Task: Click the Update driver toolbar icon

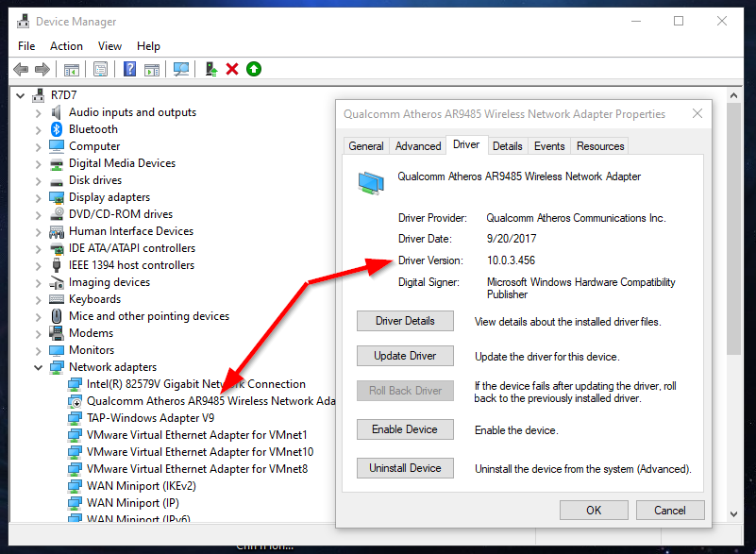Action: [x=211, y=70]
